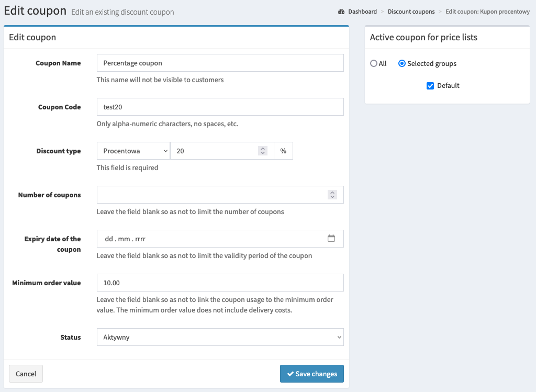This screenshot has width=536, height=392.
Task: Open the Discount type dropdown
Action: 133,151
